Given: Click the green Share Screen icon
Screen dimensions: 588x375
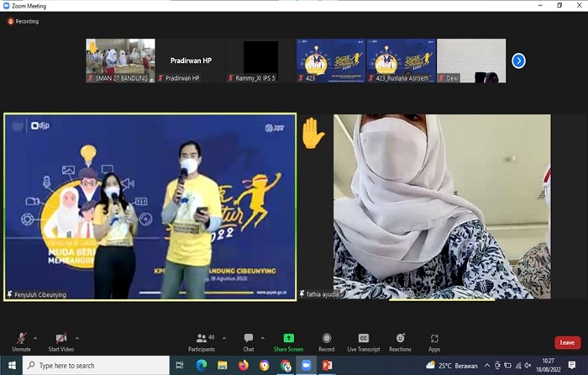Looking at the screenshot, I should [288, 339].
